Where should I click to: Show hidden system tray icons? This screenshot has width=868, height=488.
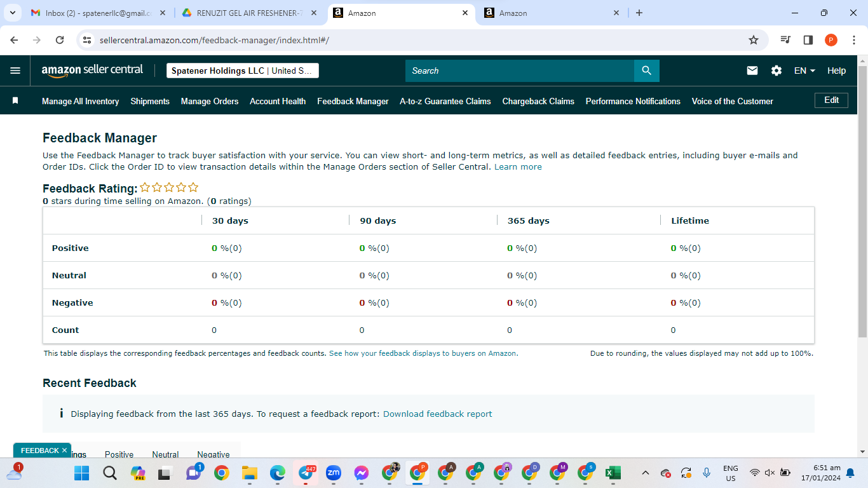point(646,473)
